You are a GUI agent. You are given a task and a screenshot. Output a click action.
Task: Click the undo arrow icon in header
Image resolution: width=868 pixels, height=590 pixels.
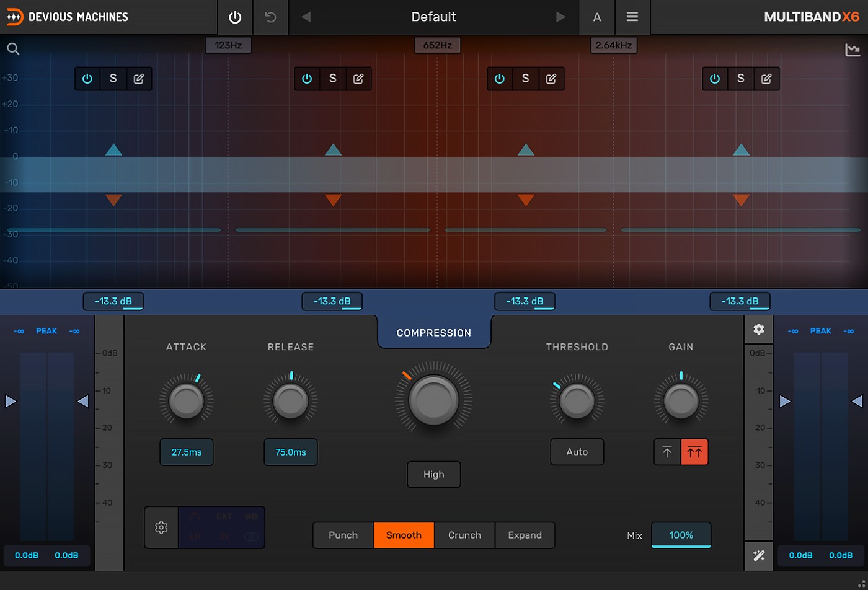click(x=270, y=17)
